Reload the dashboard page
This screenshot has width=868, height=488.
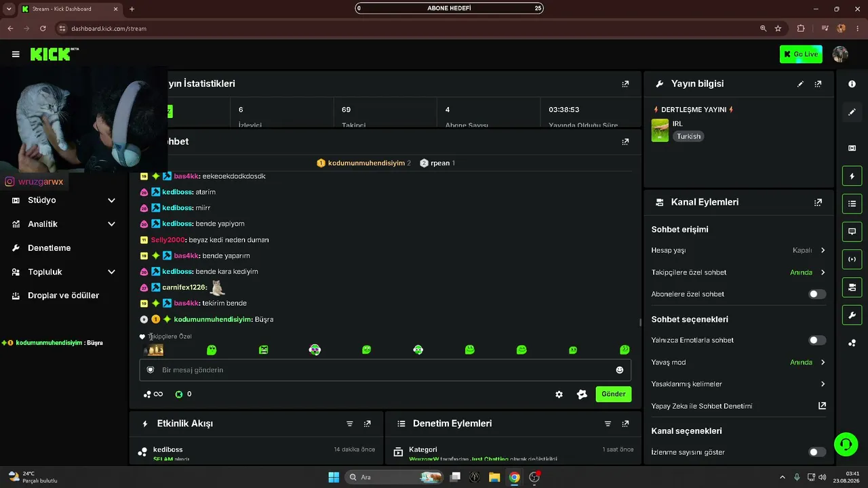[x=43, y=28]
